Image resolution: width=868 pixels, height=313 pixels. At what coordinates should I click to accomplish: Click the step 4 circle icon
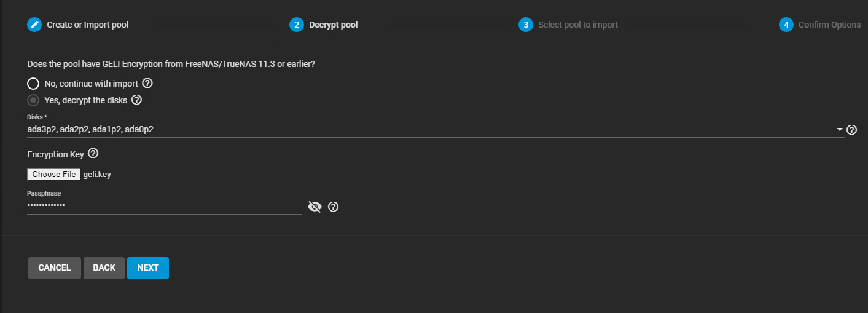point(786,25)
